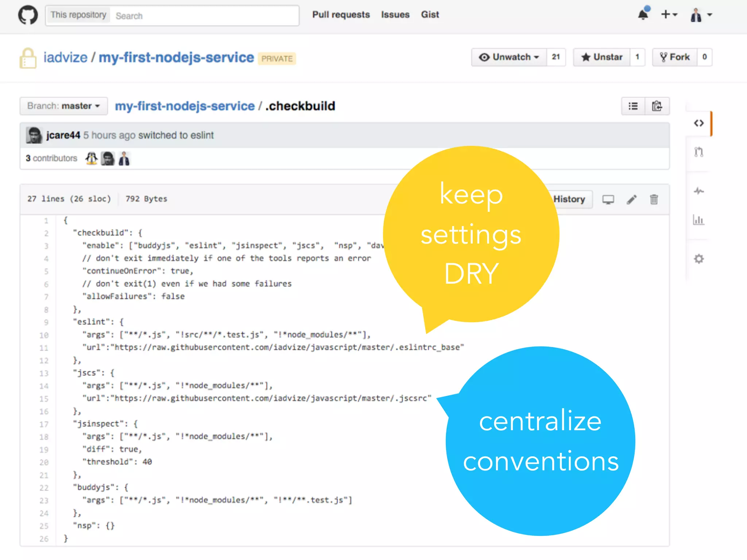Click the "allowFailures": false line
The width and height of the screenshot is (747, 560).
133,297
